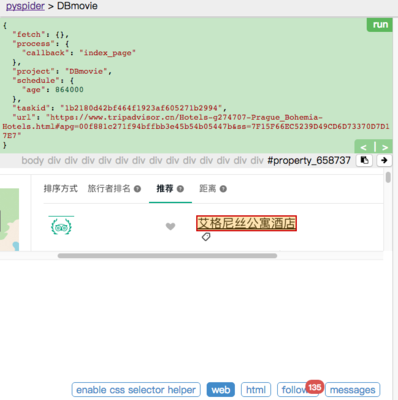This screenshot has width=398, height=400.
Task: Copy the CSS selector path icon
Action: (364, 160)
